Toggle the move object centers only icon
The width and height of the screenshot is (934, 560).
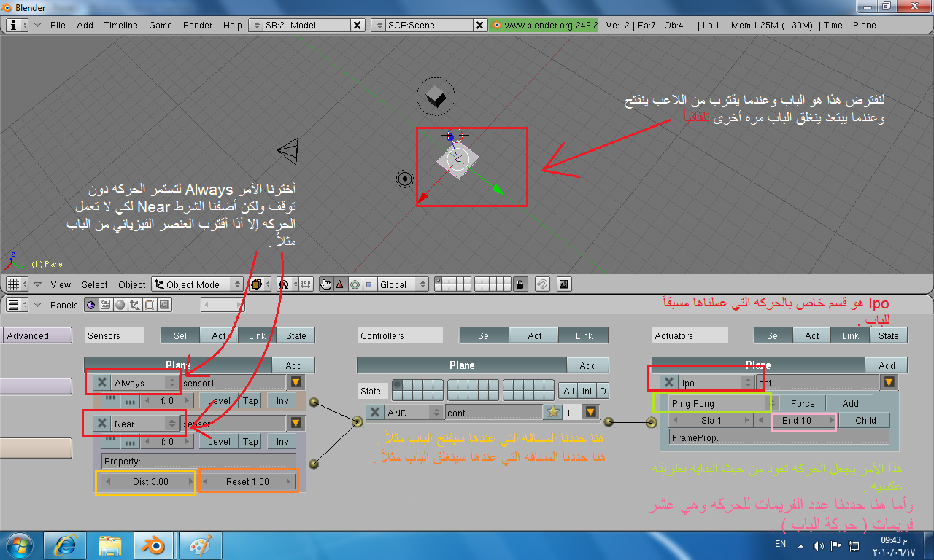click(306, 284)
